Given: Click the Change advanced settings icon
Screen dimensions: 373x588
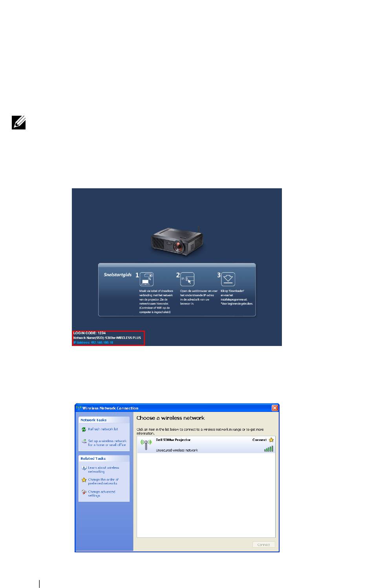Looking at the screenshot, I should 84,492.
